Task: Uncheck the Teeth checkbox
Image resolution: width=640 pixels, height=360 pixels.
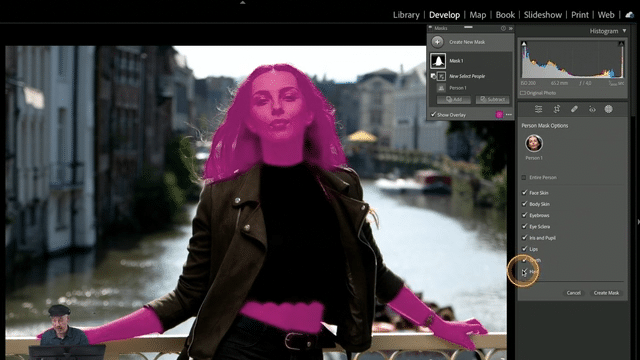Action: pyautogui.click(x=524, y=260)
